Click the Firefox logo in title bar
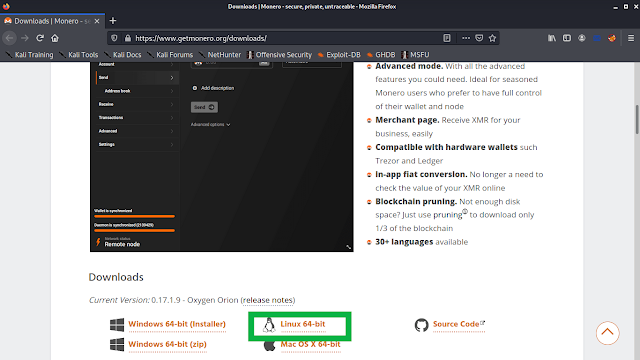The image size is (640, 360). click(6, 7)
